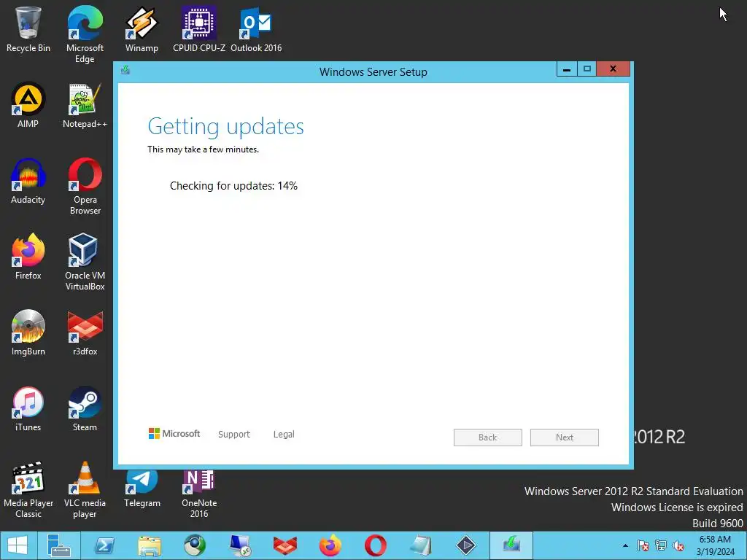Open Server Manager from the taskbar
The image size is (747, 560).
click(x=59, y=545)
